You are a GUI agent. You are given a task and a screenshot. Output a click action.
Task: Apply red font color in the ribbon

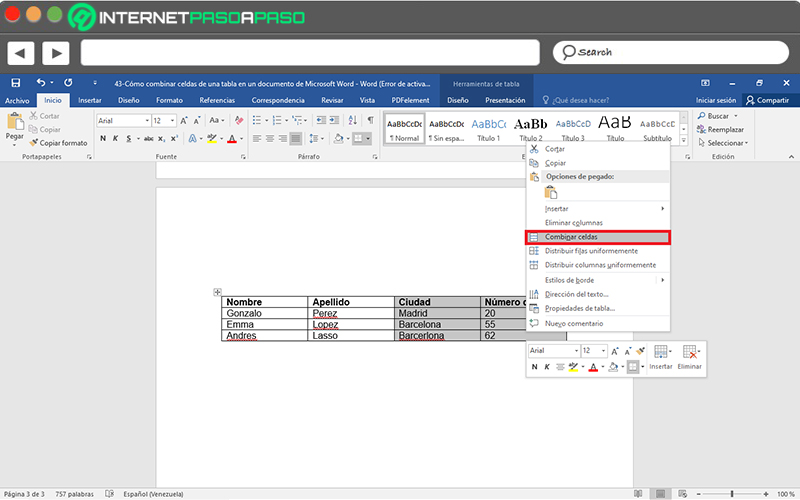[232, 138]
